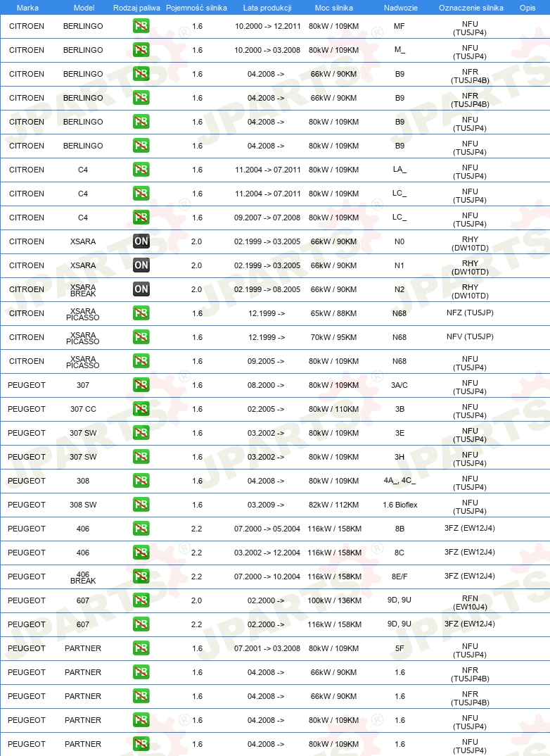Image resolution: width=550 pixels, height=756 pixels.
Task: Select the date cell 10.2000 -> 03.2008
Action: [x=267, y=50]
